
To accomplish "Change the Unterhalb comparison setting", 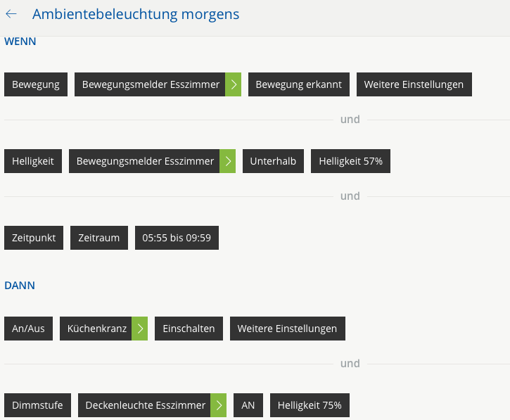I will pyautogui.click(x=273, y=161).
